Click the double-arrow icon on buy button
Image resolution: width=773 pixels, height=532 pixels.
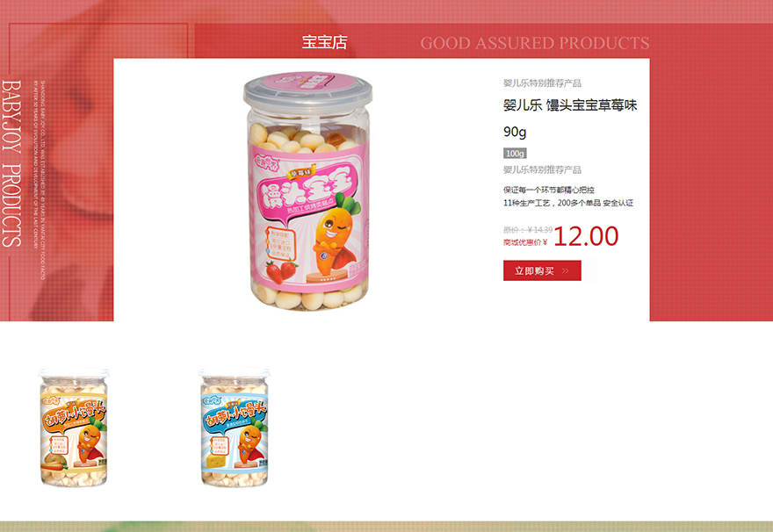click(566, 271)
